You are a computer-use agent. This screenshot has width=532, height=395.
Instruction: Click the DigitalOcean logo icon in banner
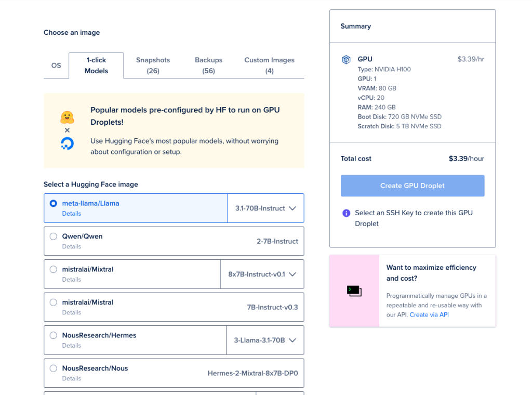(x=67, y=143)
